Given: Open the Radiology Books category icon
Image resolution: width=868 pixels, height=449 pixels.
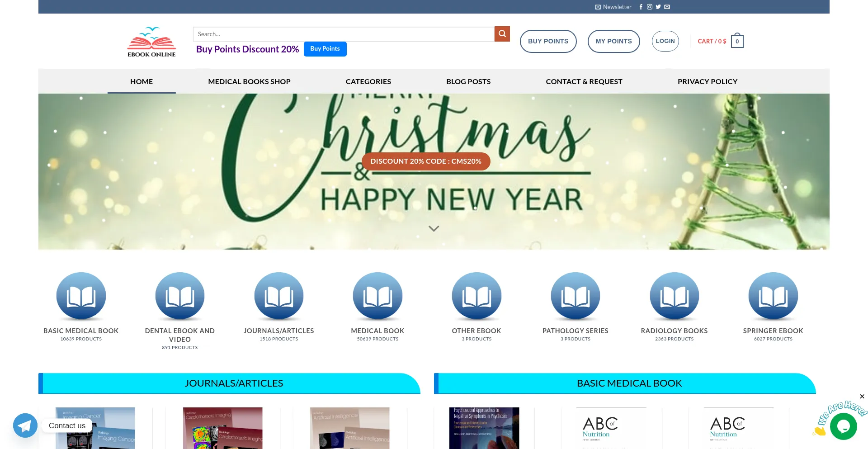Looking at the screenshot, I should [x=674, y=296].
